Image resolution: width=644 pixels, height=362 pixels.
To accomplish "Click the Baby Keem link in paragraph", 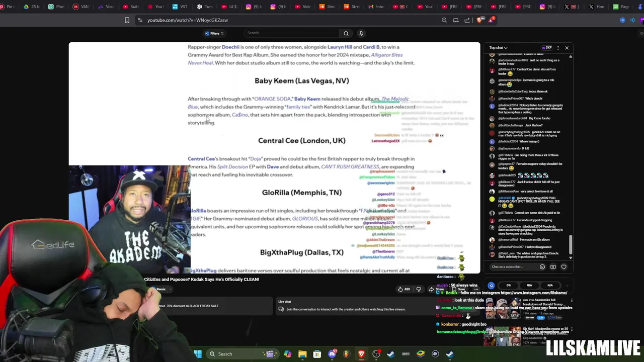I will point(307,99).
